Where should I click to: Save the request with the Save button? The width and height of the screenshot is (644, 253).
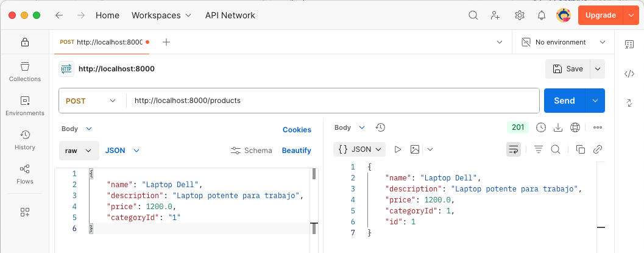pyautogui.click(x=568, y=69)
